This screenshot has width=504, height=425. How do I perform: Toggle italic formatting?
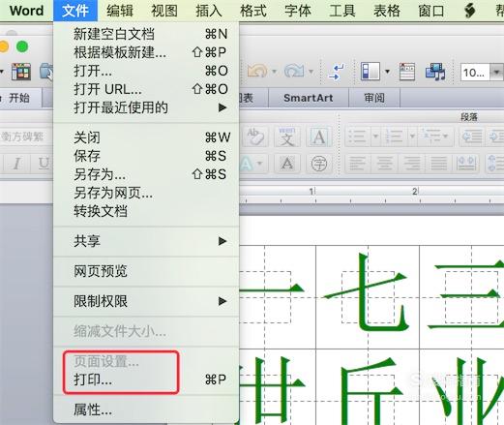[16, 164]
